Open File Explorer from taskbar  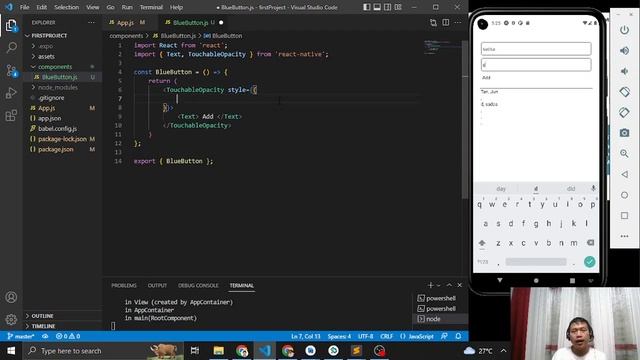(x=219, y=351)
